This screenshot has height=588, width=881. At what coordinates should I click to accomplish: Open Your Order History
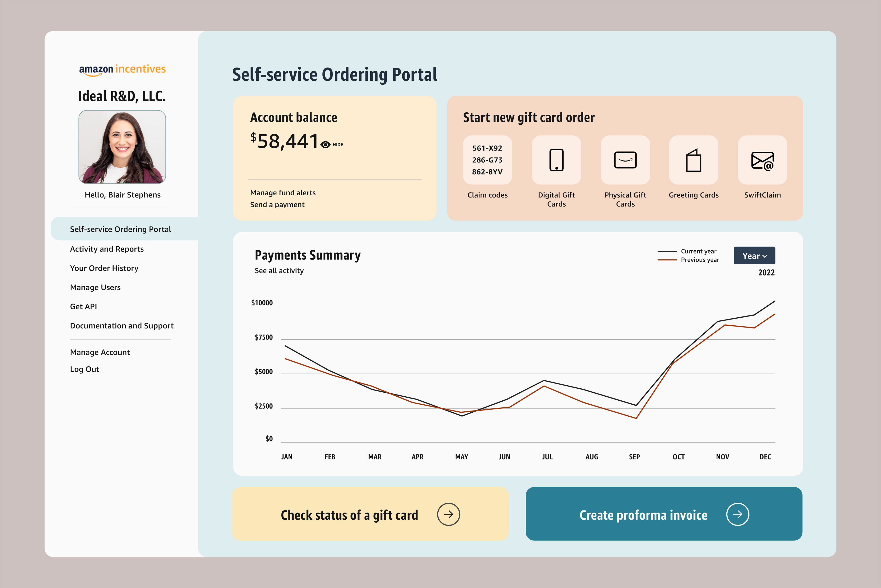click(x=104, y=268)
